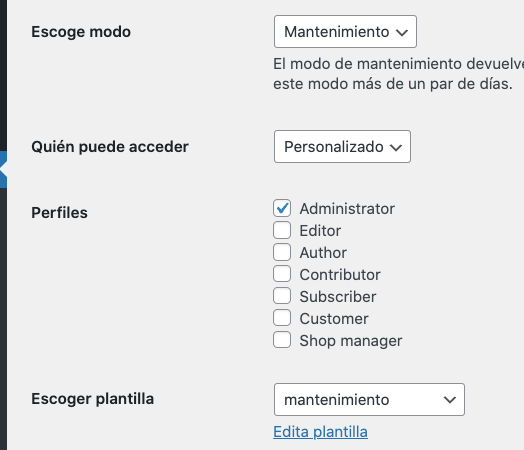The image size is (524, 450).
Task: Select the Customer checkbox
Action: point(282,318)
